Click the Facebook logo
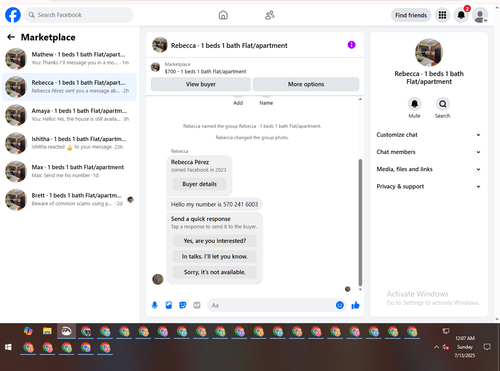500x371 pixels. pyautogui.click(x=13, y=15)
